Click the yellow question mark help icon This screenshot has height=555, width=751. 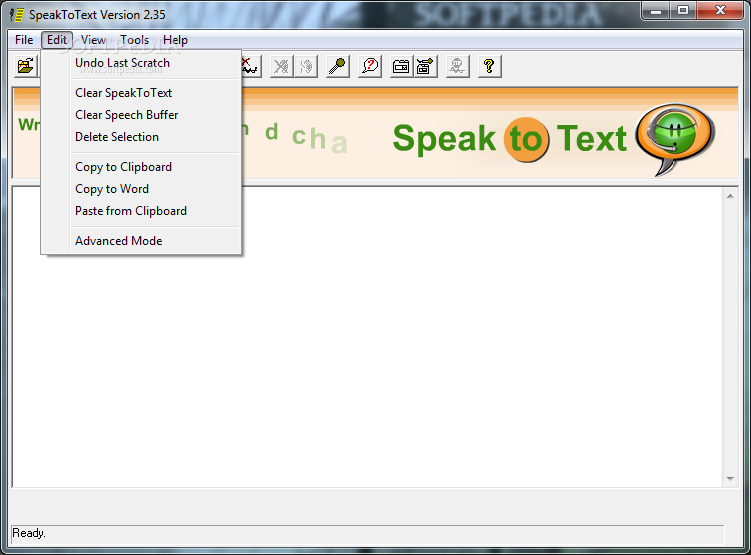tap(489, 66)
